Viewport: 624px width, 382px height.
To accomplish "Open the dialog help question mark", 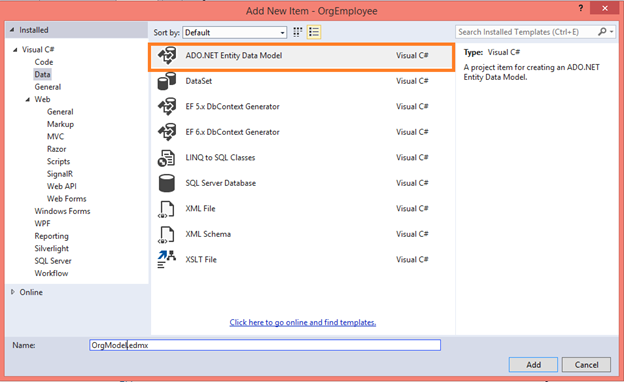I will [581, 8].
